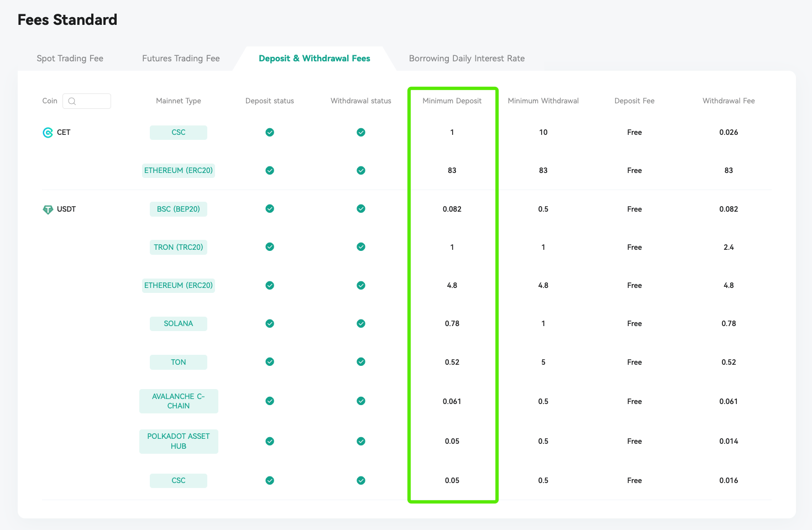Click withdrawal status check for USDT CSC

tap(361, 480)
